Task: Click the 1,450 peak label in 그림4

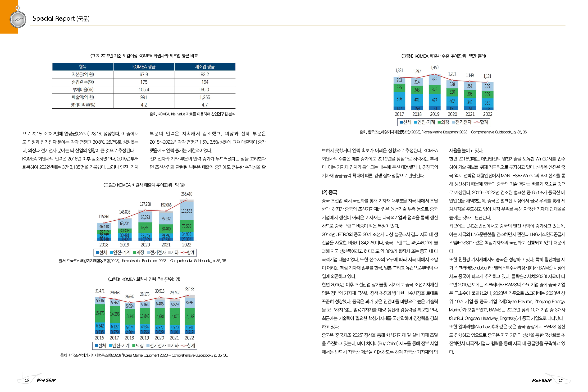Action: click(x=434, y=68)
